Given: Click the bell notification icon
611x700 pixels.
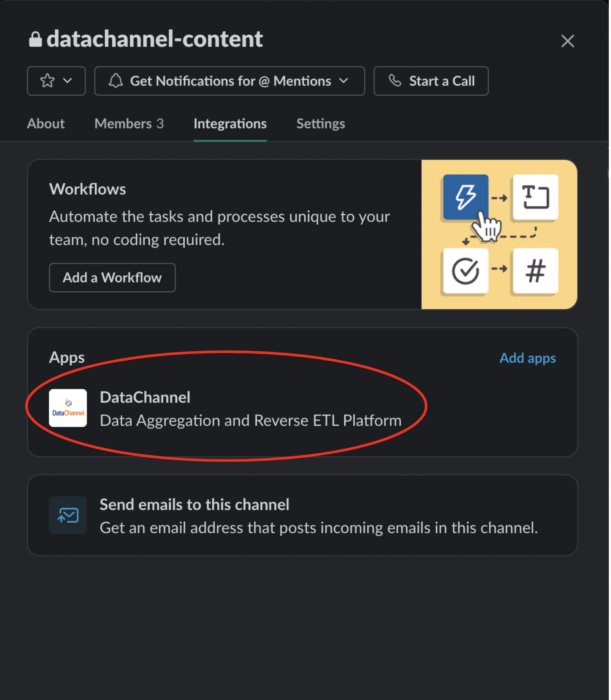Looking at the screenshot, I should [116, 81].
